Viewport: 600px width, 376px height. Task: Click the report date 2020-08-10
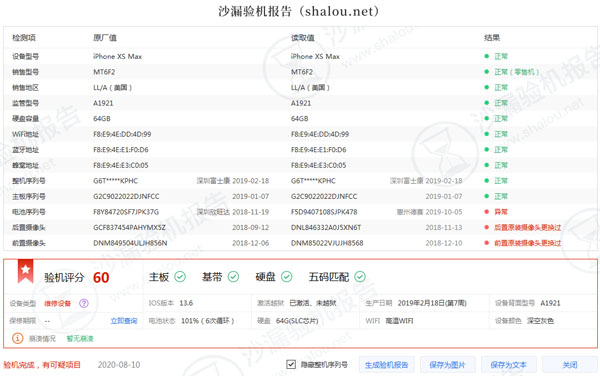click(119, 365)
